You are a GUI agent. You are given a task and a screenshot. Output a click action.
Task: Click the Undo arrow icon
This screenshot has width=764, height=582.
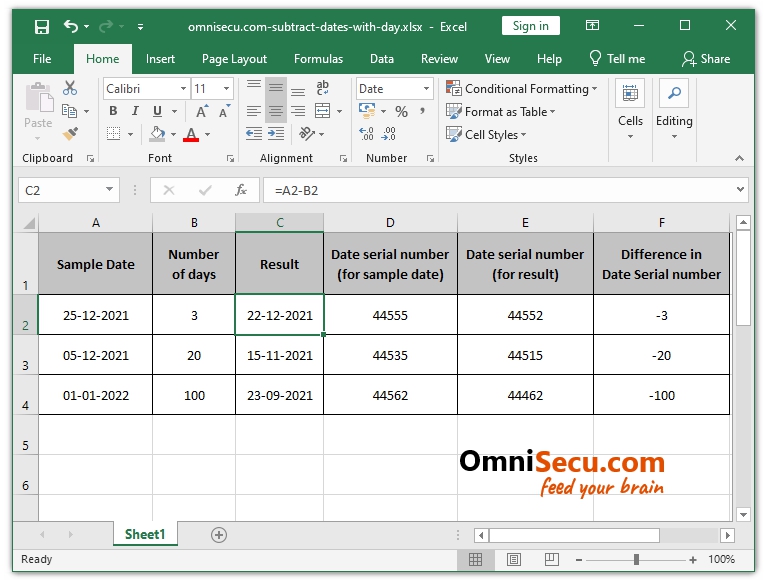(71, 26)
